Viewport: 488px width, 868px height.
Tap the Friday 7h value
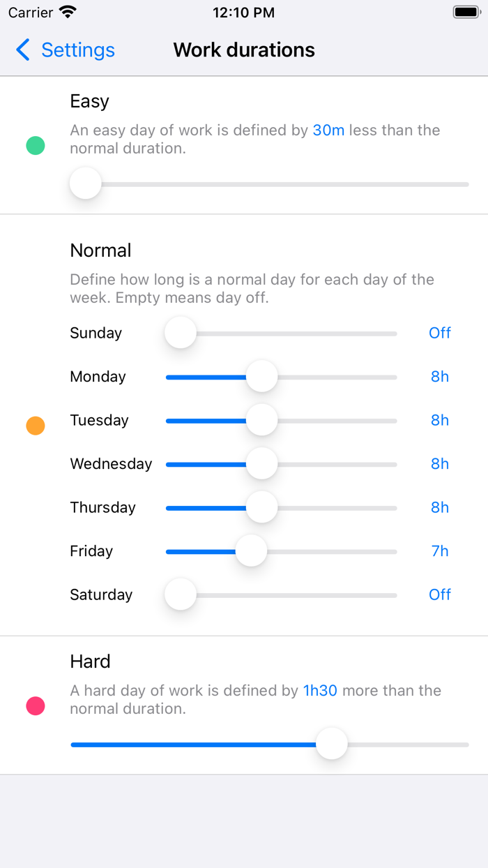[440, 551]
